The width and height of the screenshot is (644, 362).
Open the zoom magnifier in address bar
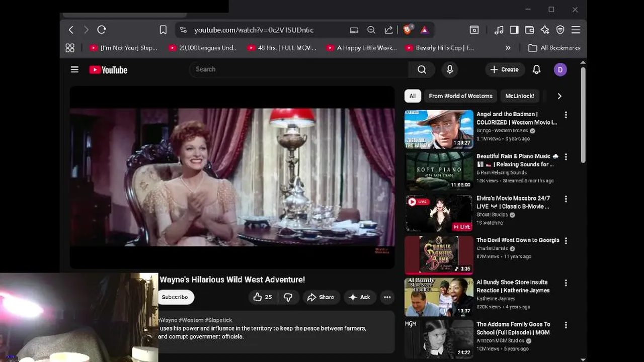click(371, 30)
